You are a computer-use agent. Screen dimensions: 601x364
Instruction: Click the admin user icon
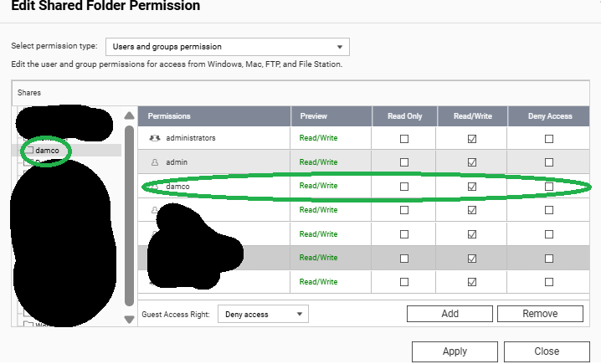(154, 161)
